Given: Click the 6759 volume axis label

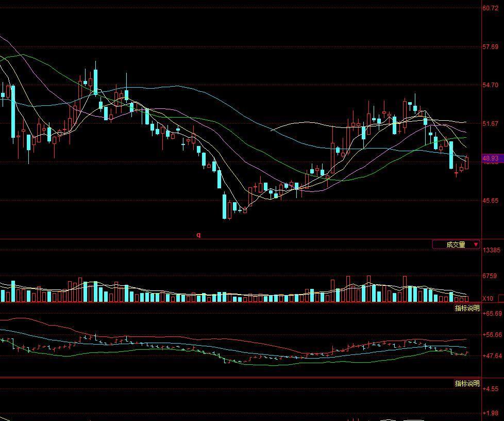Looking at the screenshot, I should click(490, 276).
